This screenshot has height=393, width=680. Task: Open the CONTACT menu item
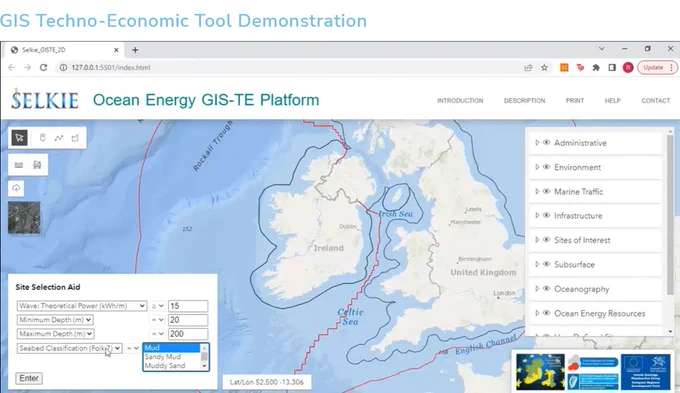pos(656,101)
